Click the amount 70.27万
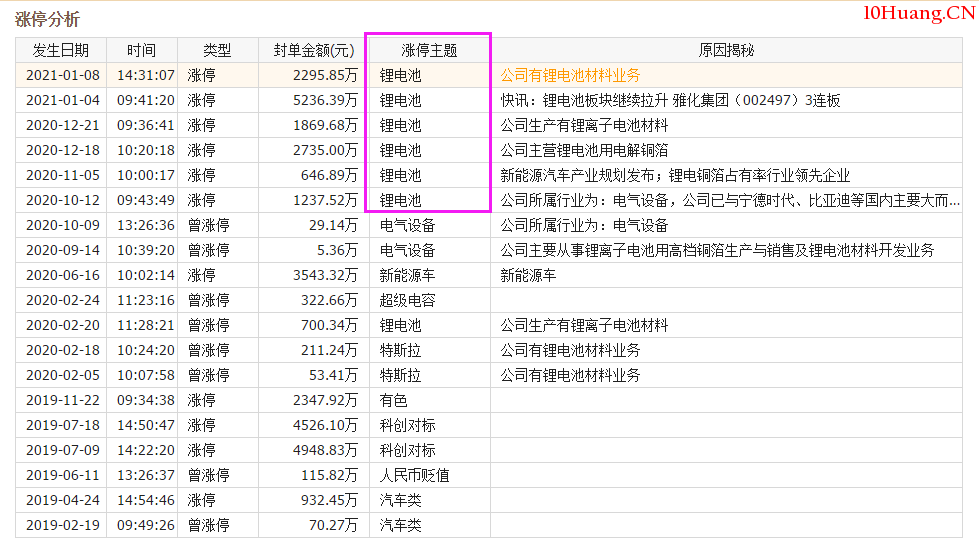Image resolution: width=979 pixels, height=546 pixels. pyautogui.click(x=333, y=525)
